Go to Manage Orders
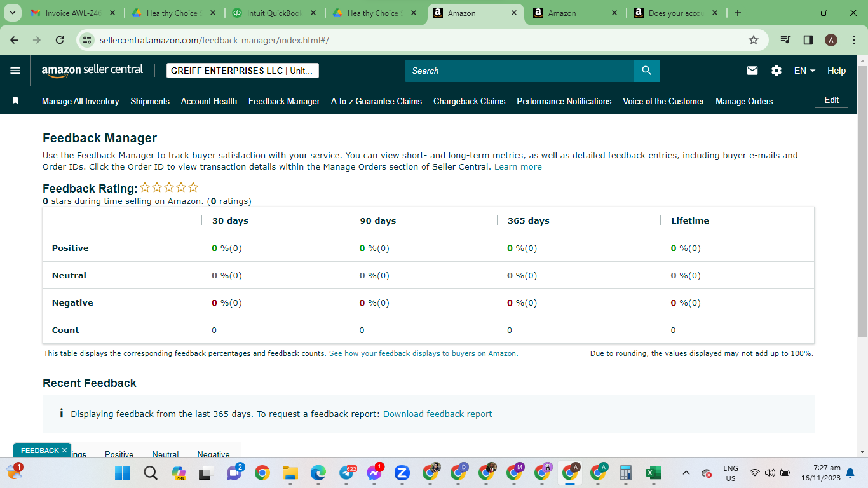 744,101
